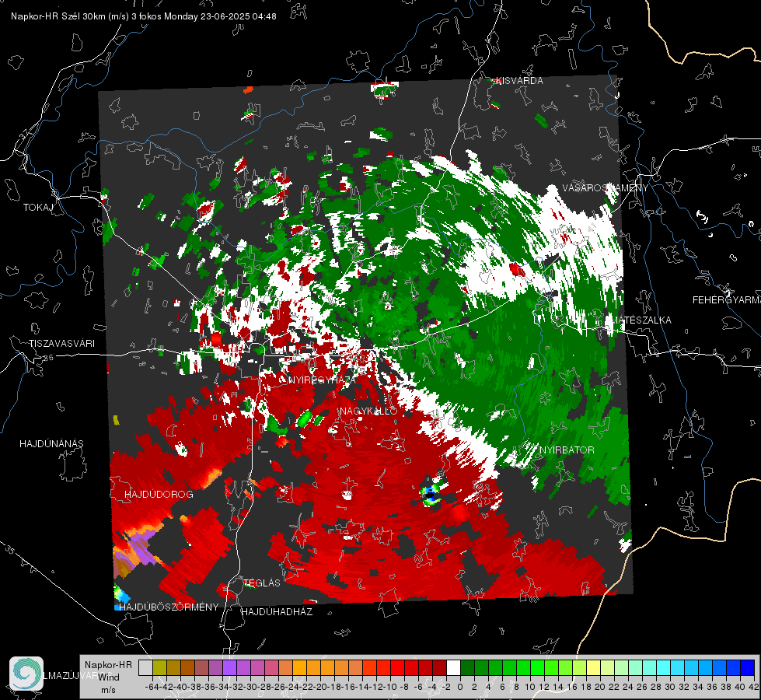Image resolution: width=761 pixels, height=700 pixels.
Task: Click the MÁTÉSZALKA town label
Action: (641, 320)
